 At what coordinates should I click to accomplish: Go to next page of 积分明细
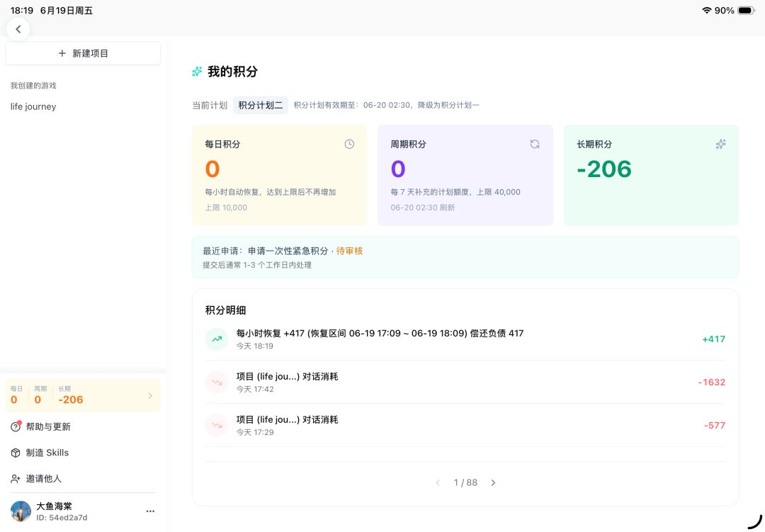tap(493, 482)
